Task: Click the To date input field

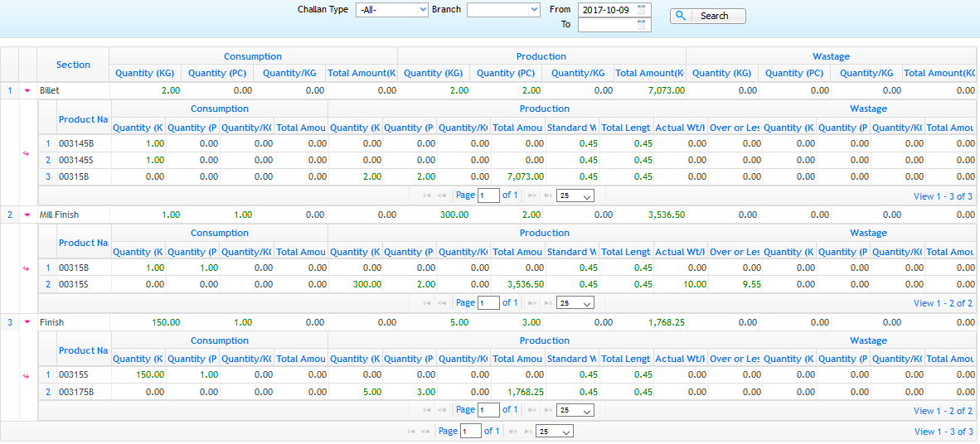Action: [607, 25]
